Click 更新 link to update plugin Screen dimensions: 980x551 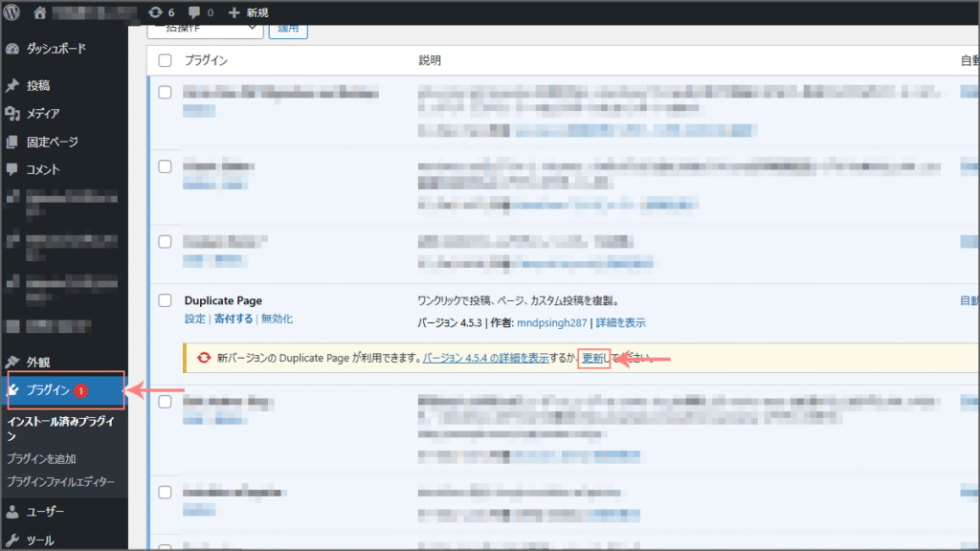coord(593,358)
